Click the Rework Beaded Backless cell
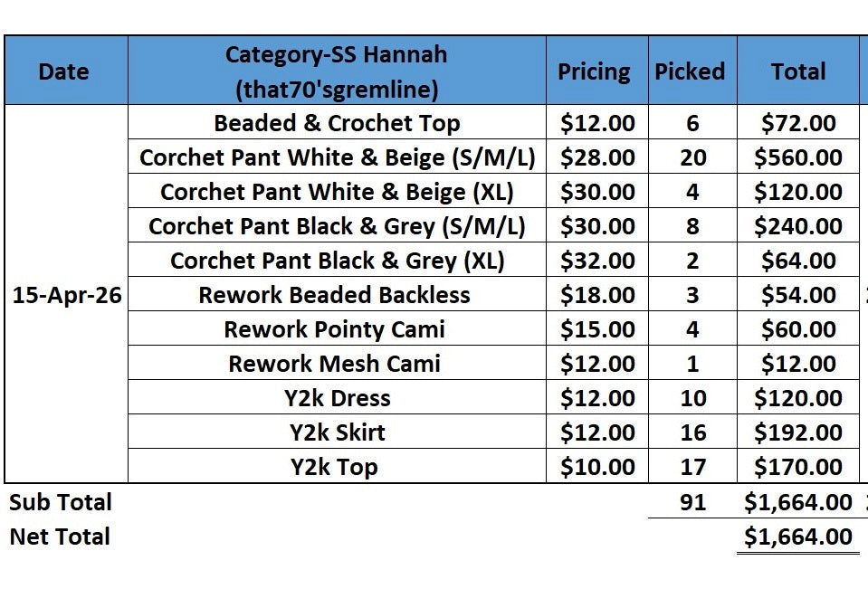 point(337,294)
